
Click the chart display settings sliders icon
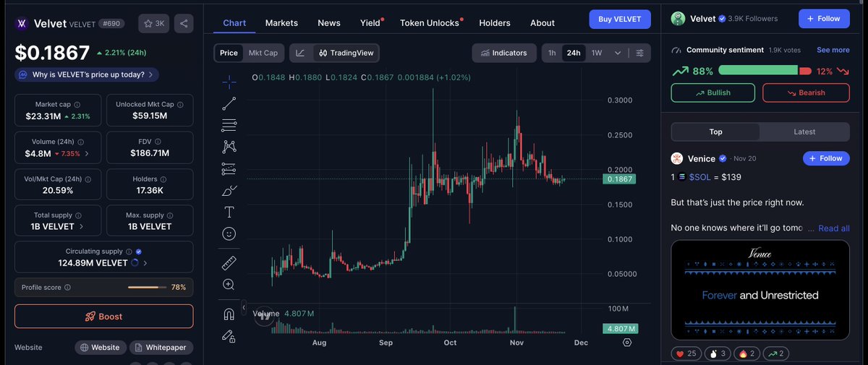[x=639, y=53]
